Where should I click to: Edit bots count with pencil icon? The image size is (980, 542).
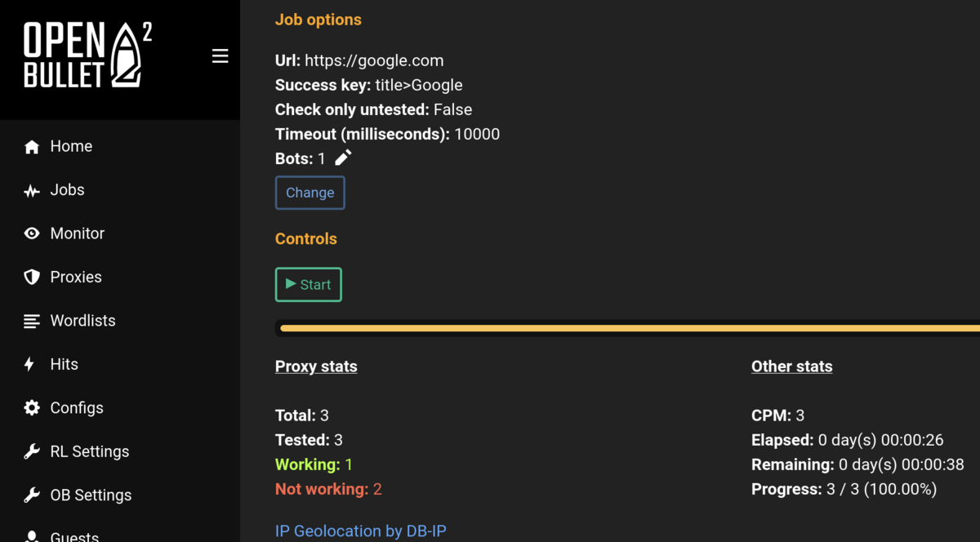[343, 158]
